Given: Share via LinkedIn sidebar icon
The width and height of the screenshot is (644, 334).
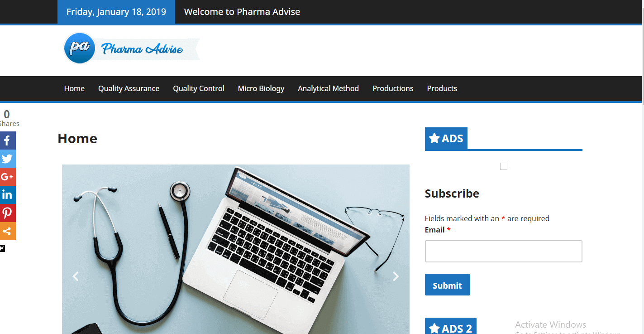Looking at the screenshot, I should [x=7, y=195].
